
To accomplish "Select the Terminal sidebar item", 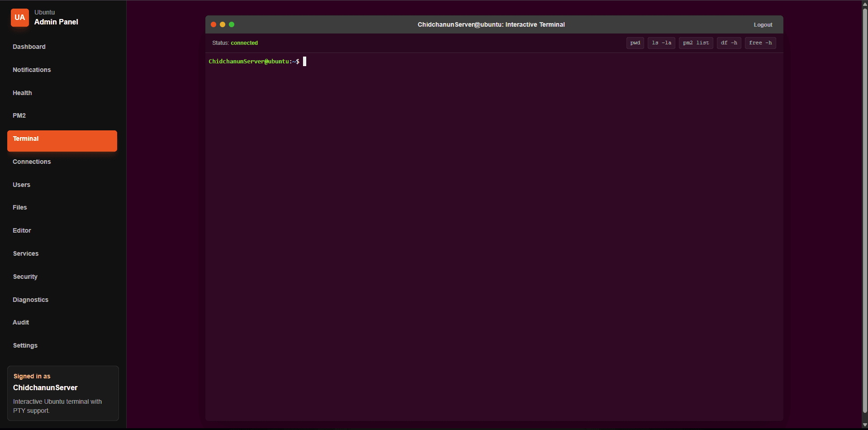I will [x=62, y=141].
